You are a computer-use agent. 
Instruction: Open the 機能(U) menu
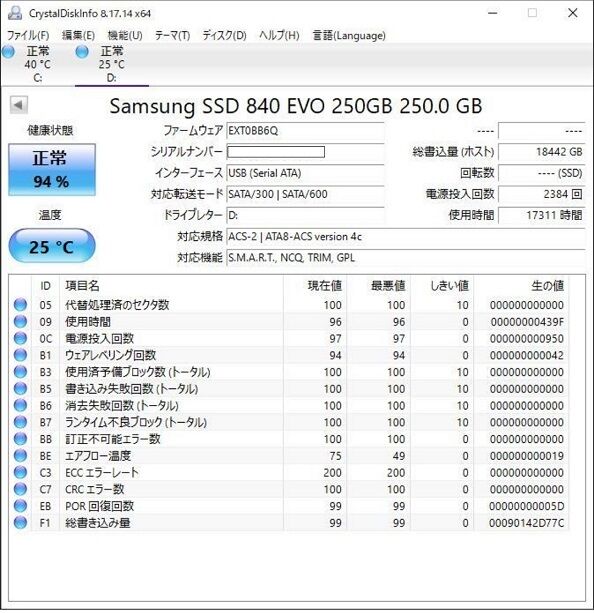point(125,36)
